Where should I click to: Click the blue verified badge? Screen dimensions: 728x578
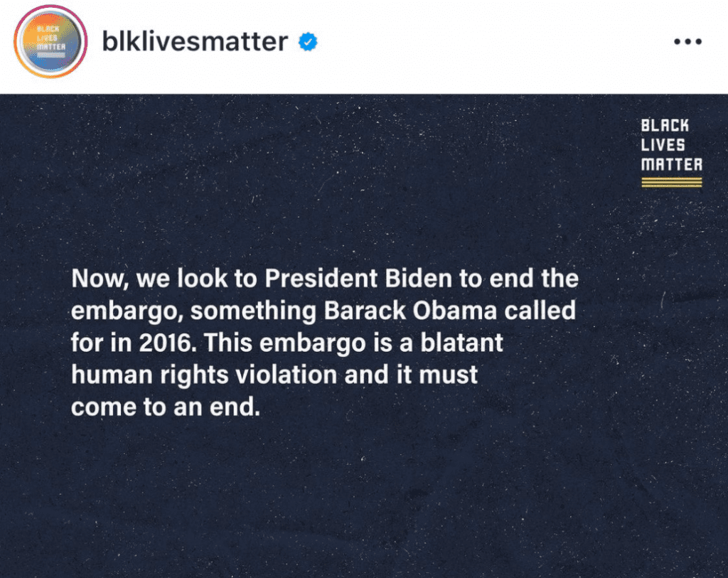click(308, 42)
